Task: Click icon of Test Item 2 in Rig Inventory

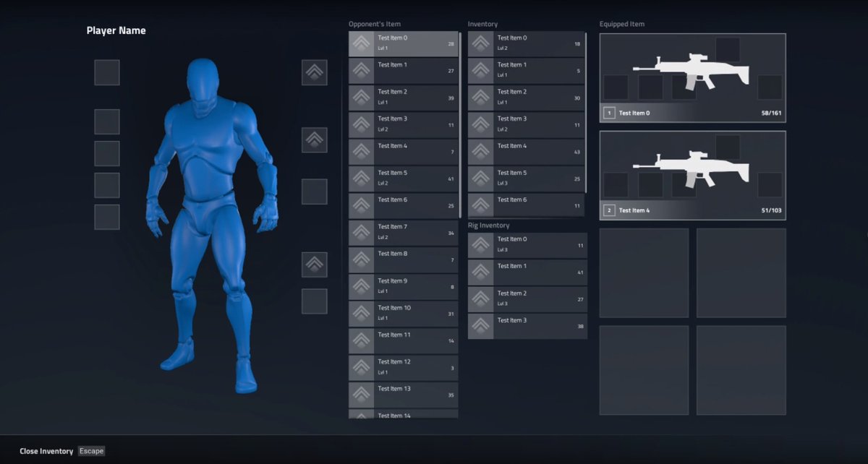Action: pos(480,299)
